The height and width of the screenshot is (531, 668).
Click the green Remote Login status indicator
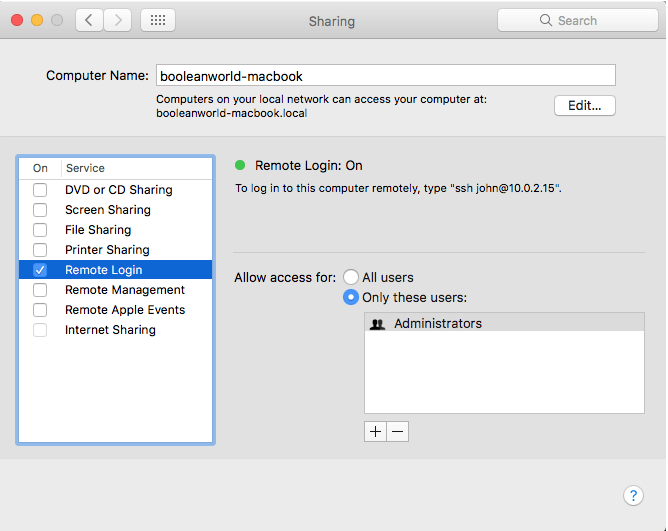pos(240,166)
